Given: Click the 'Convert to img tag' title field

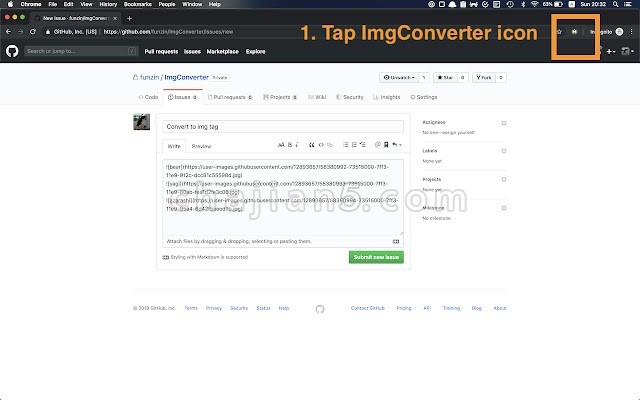Looking at the screenshot, I should tap(283, 127).
